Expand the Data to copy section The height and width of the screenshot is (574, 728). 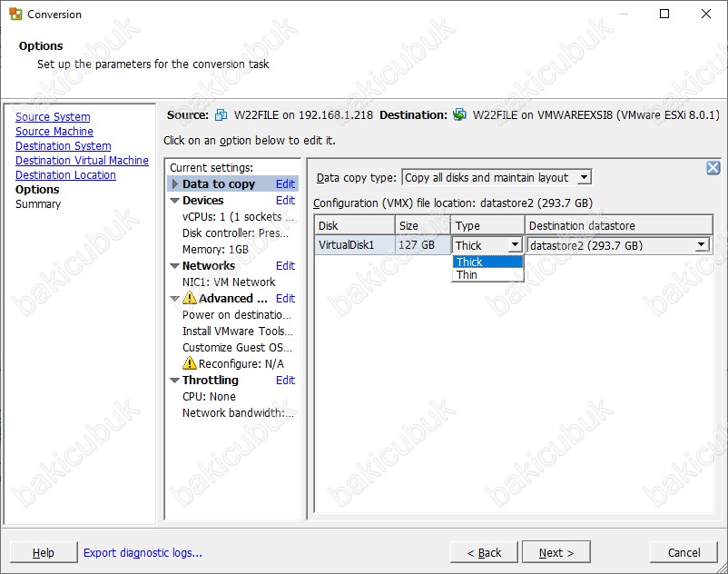[175, 183]
